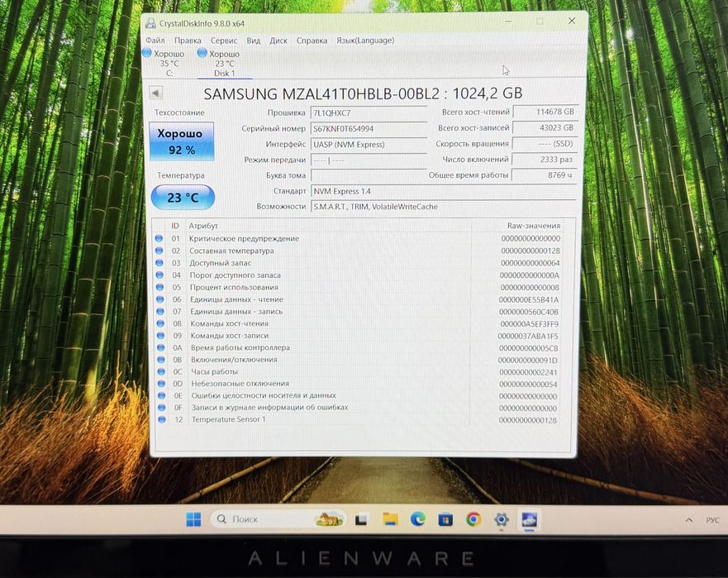
Task: Click status dot of Составная температура row
Action: 159,251
